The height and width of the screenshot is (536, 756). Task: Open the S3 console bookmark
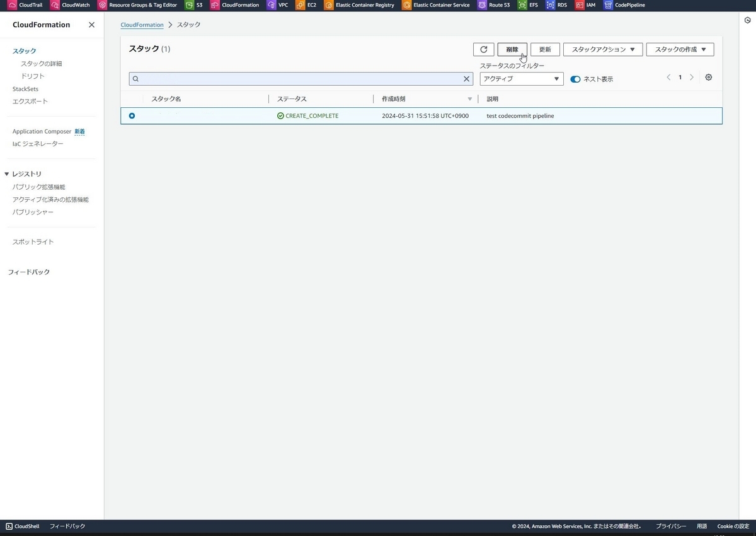198,5
